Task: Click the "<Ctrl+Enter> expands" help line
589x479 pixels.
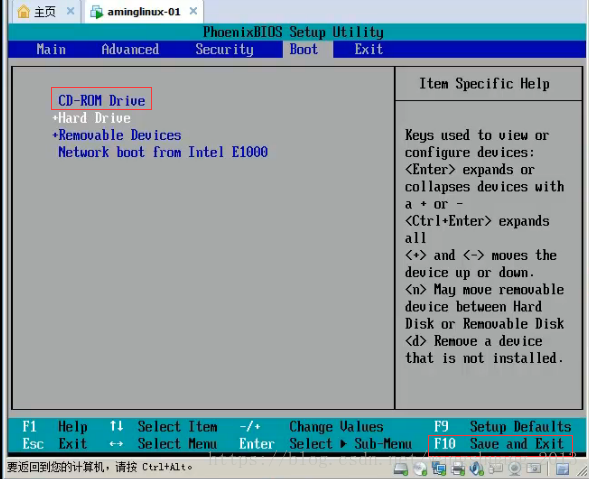Action: tap(477, 221)
